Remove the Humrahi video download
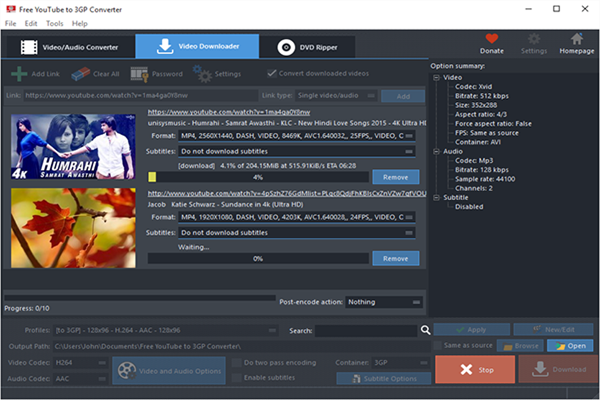The width and height of the screenshot is (600, 400). (x=395, y=176)
